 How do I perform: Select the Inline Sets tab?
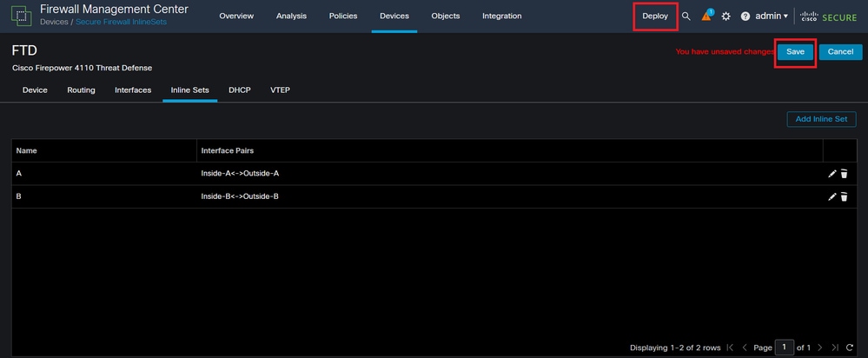190,90
